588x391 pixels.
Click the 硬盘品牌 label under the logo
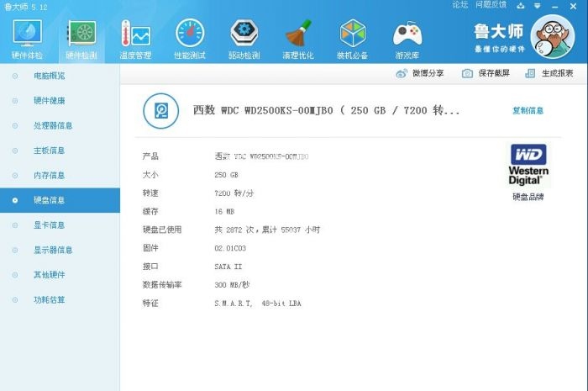point(528,197)
